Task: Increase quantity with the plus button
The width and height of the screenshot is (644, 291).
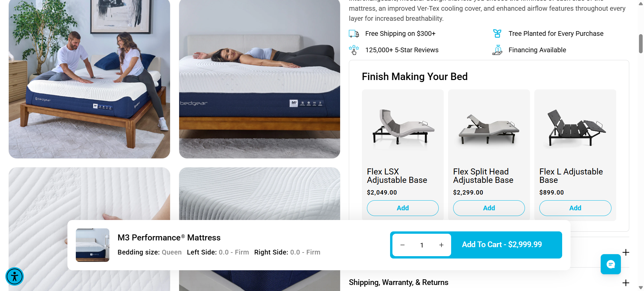Action: [441, 245]
